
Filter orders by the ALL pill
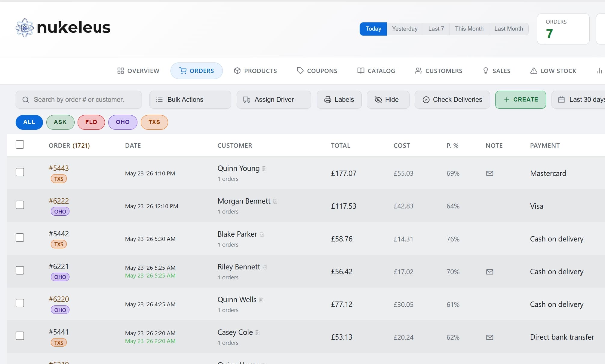coord(29,122)
